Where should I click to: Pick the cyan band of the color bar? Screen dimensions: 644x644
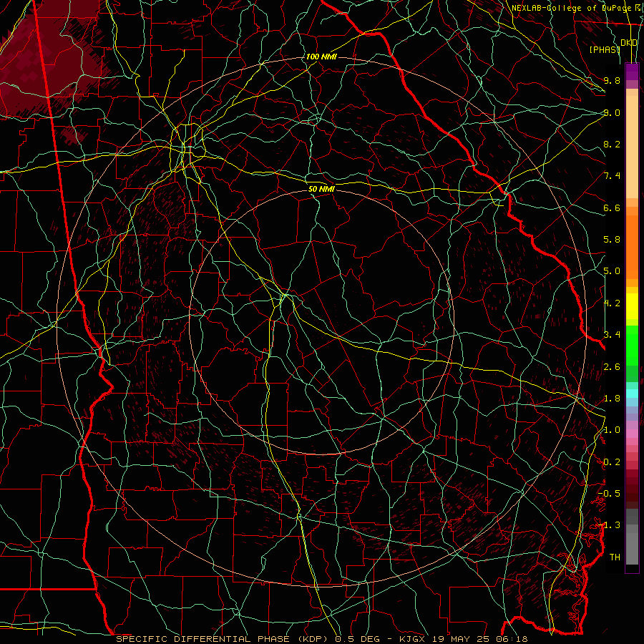[x=632, y=394]
